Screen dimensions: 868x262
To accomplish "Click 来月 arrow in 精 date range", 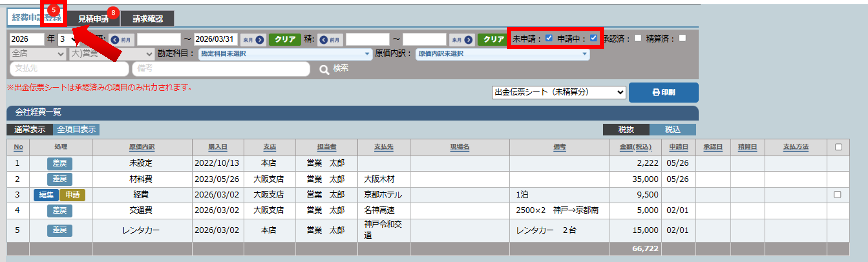I will tap(468, 40).
